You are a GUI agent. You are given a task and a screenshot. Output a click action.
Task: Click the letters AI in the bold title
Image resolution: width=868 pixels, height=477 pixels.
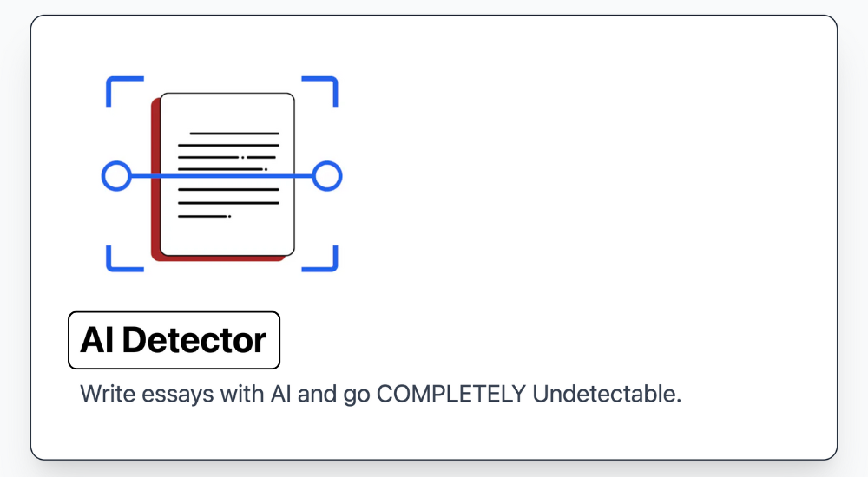coord(97,340)
